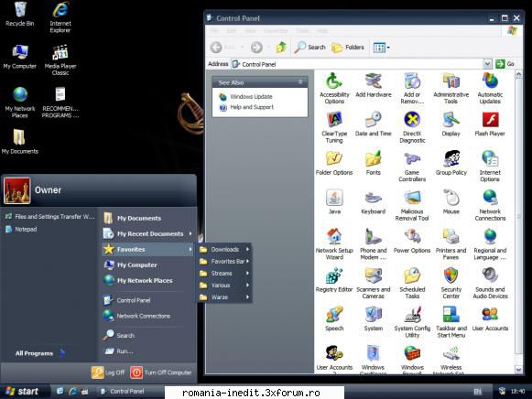
Task: Expand the Various favorites folder
Action: 224,286
